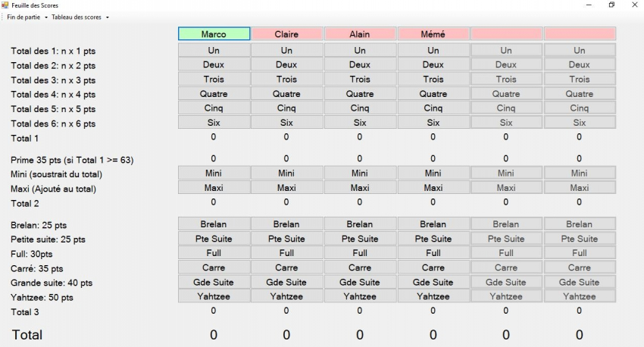Click Claire's player name field
The height and width of the screenshot is (347, 644).
(286, 34)
